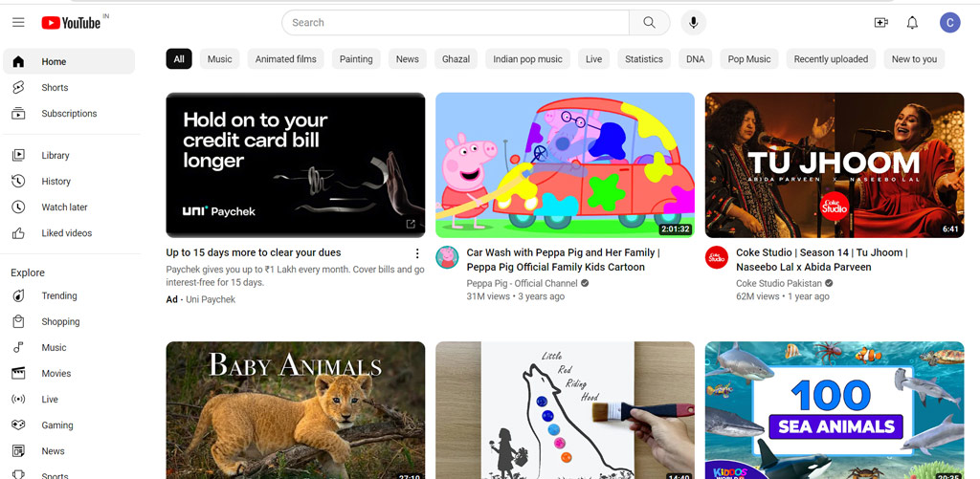980x479 pixels.
Task: Click the Home icon in sidebar
Action: tap(18, 61)
